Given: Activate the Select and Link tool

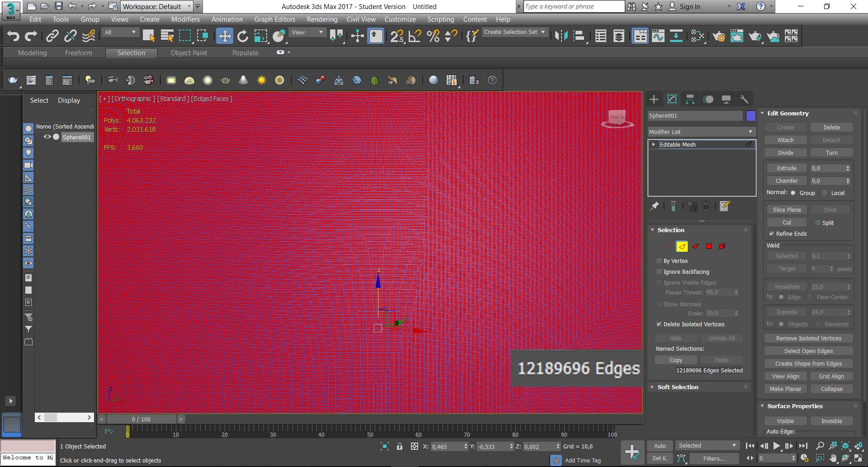Looking at the screenshot, I should coord(52,36).
